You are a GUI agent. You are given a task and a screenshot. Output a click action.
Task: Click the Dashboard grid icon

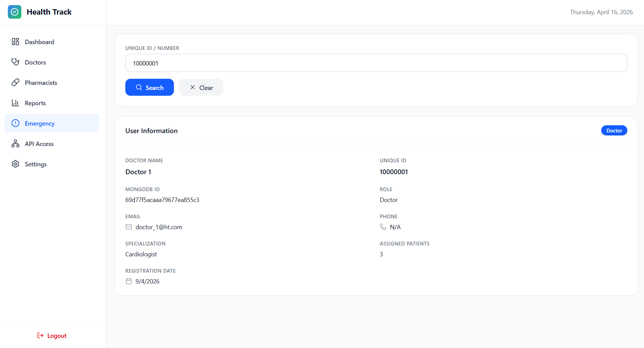15,42
